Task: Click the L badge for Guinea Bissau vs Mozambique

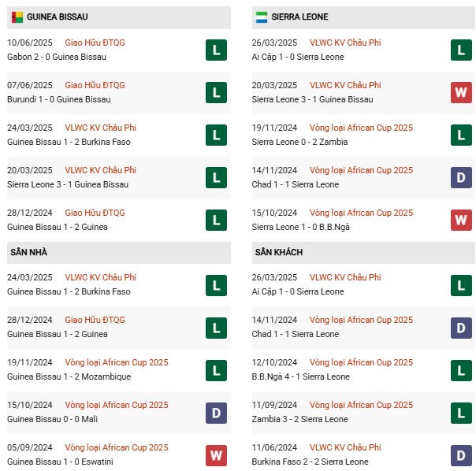Action: coord(215,370)
